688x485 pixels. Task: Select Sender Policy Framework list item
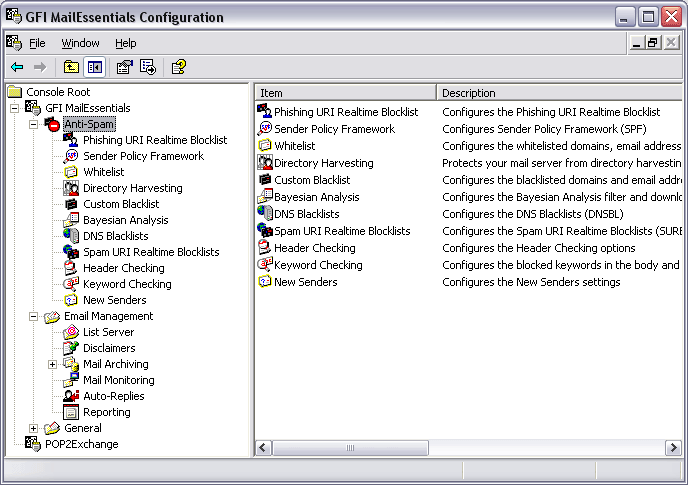pos(334,129)
